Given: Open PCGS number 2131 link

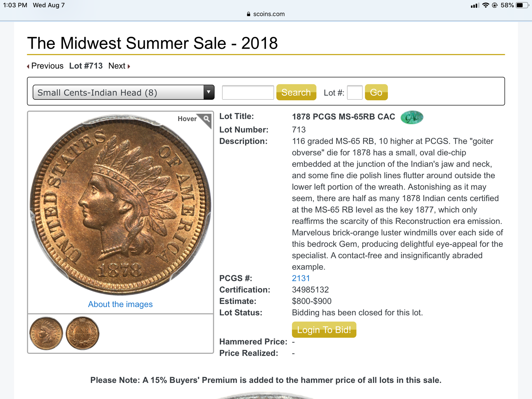Looking at the screenshot, I should click(x=301, y=278).
